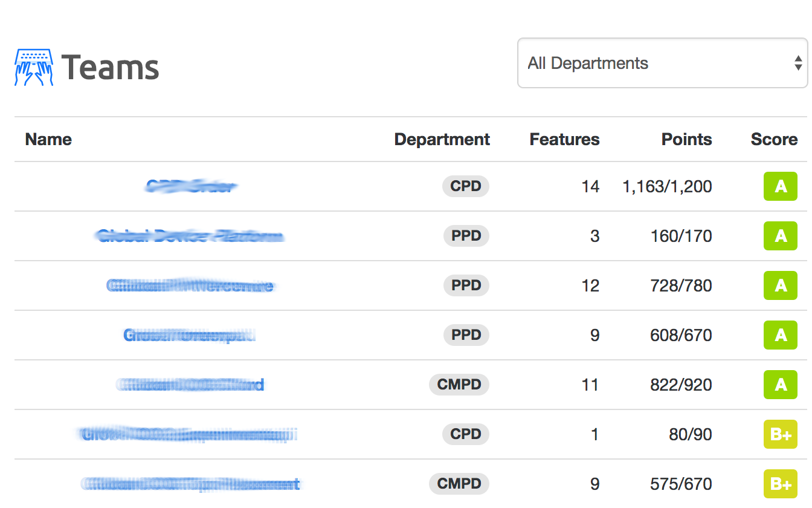Open the All Departments dropdown

tap(662, 63)
